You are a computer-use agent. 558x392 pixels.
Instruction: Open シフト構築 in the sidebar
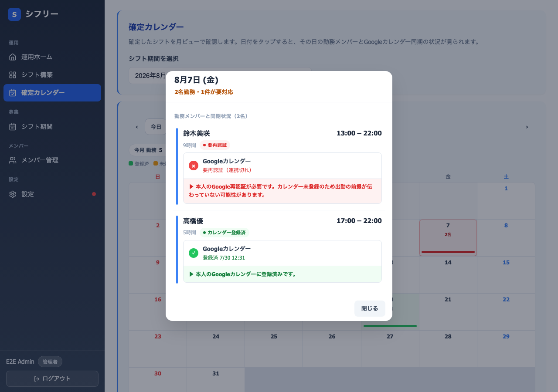pos(52,75)
